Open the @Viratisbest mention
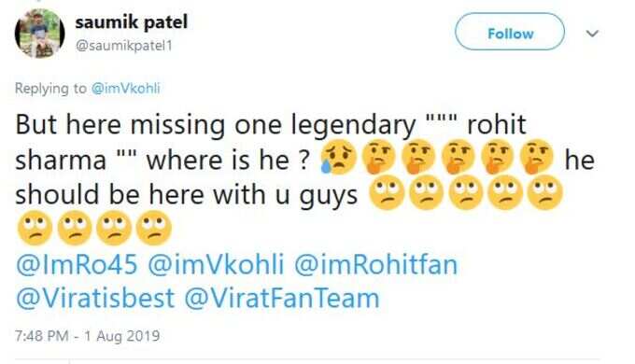The height and width of the screenshot is (364, 635). point(95,299)
